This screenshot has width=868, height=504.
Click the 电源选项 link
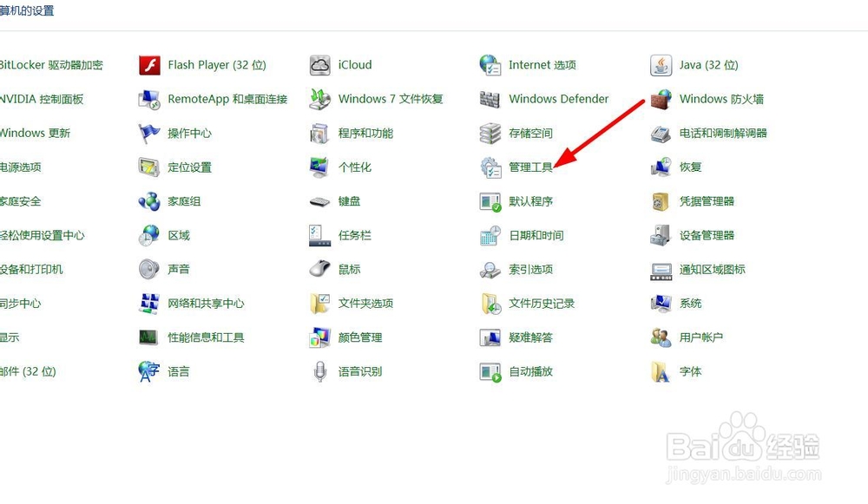click(x=21, y=167)
